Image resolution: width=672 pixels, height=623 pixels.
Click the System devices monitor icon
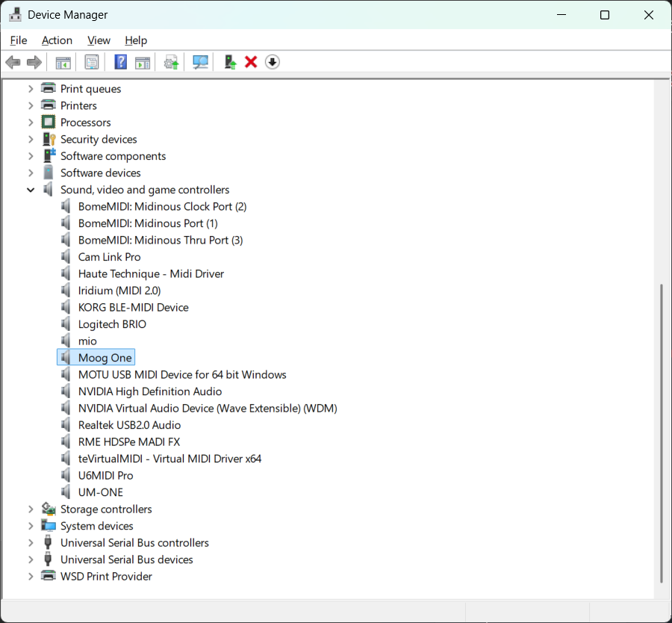coord(49,526)
